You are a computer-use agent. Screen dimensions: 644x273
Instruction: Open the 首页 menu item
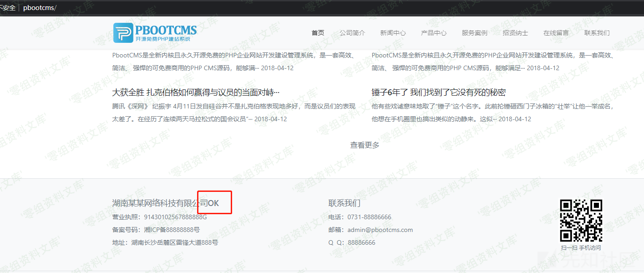(x=318, y=32)
